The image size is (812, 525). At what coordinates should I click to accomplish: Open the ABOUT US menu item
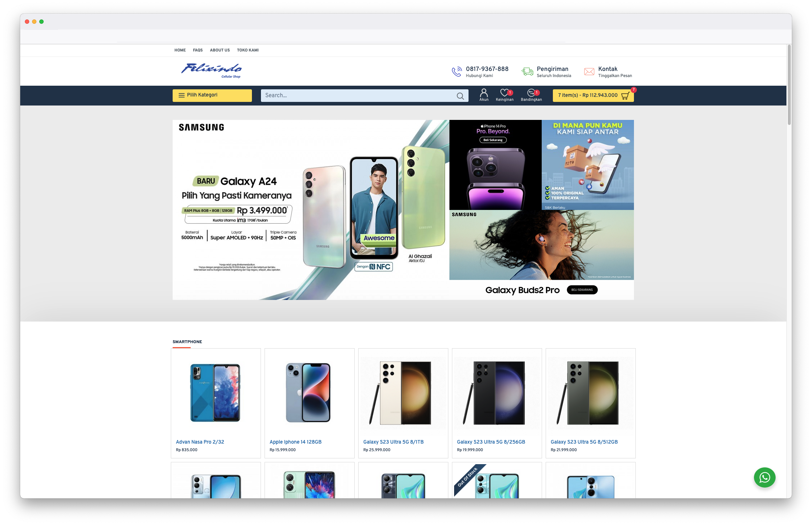tap(220, 50)
